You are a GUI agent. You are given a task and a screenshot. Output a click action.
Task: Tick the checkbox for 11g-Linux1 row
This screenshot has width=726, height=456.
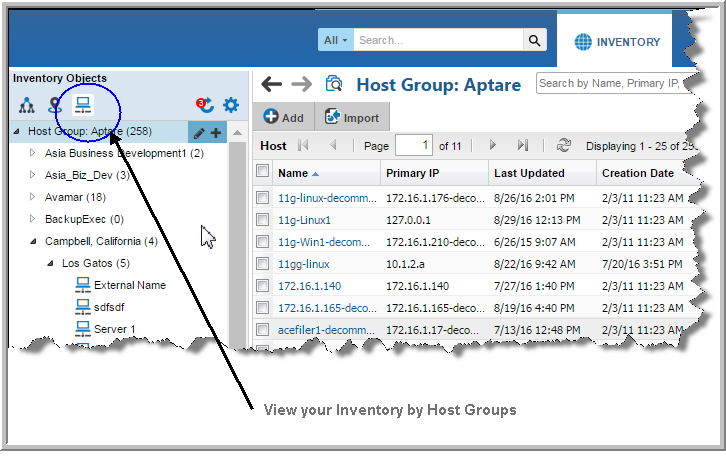[262, 219]
